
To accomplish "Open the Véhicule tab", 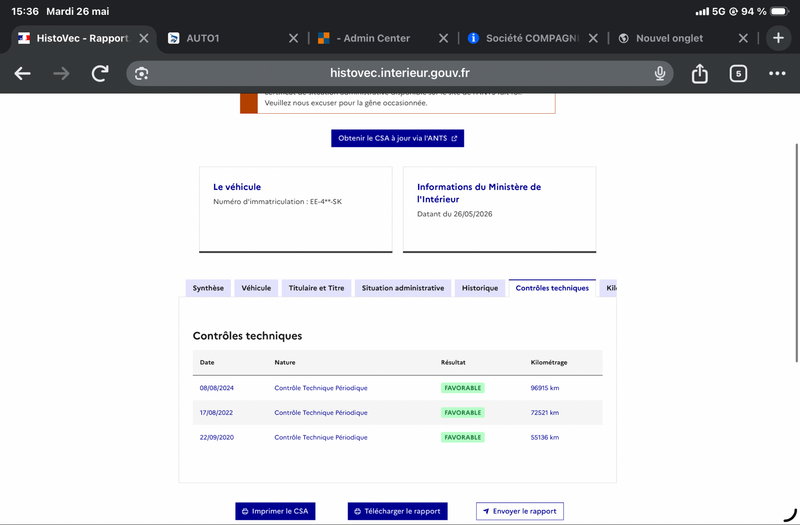I will click(256, 288).
